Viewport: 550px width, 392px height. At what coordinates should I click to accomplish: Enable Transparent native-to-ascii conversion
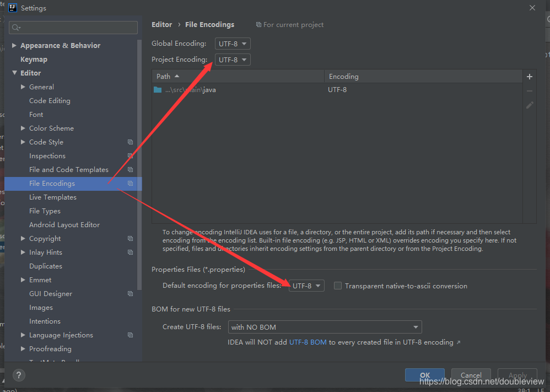(x=337, y=286)
